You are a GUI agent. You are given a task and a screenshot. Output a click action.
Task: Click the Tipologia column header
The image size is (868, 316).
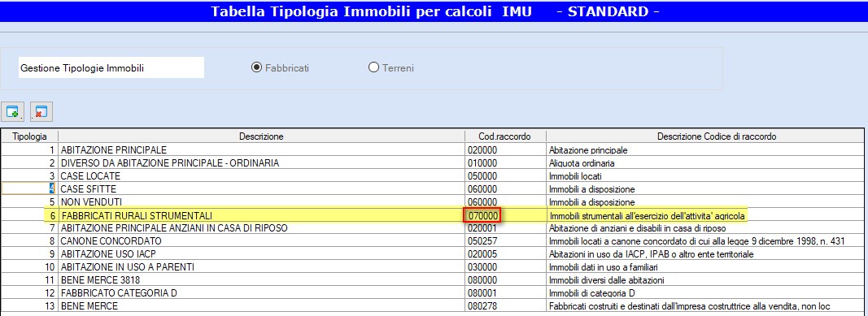pos(29,136)
